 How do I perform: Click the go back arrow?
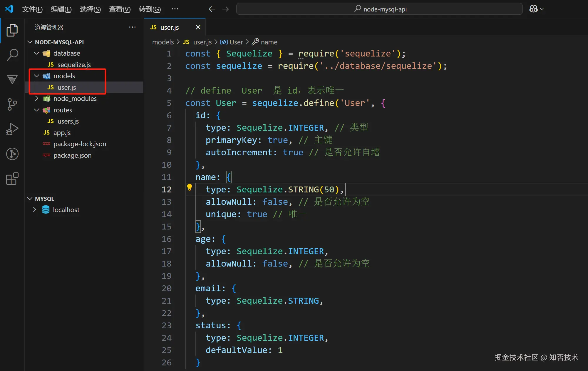[212, 9]
